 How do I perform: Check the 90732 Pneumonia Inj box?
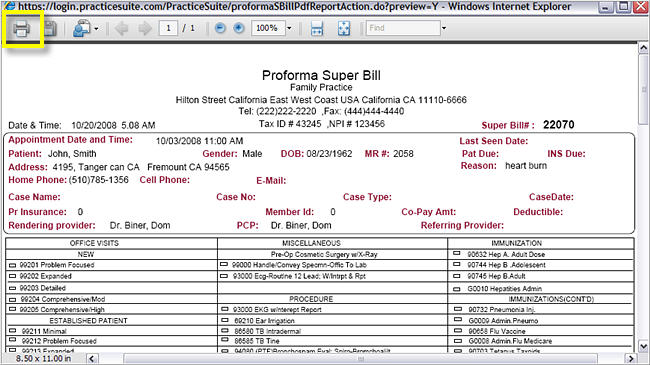[458, 309]
